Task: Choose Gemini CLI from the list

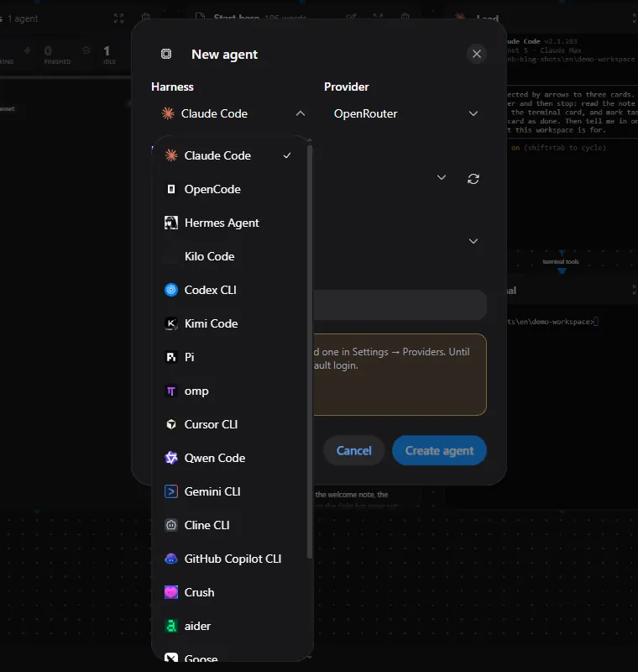Action: 227,491
